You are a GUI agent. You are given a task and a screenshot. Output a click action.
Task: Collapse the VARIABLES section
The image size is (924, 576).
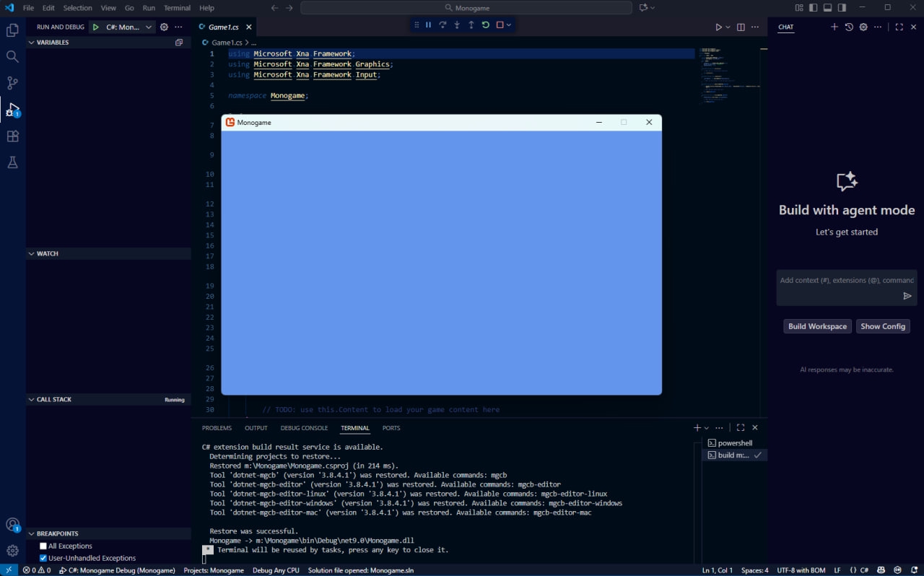pyautogui.click(x=30, y=42)
